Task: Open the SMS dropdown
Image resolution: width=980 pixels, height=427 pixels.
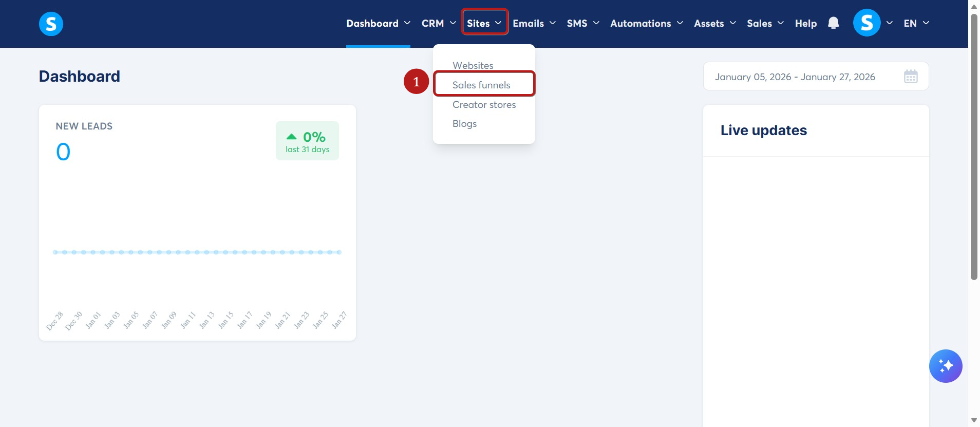Action: tap(583, 23)
